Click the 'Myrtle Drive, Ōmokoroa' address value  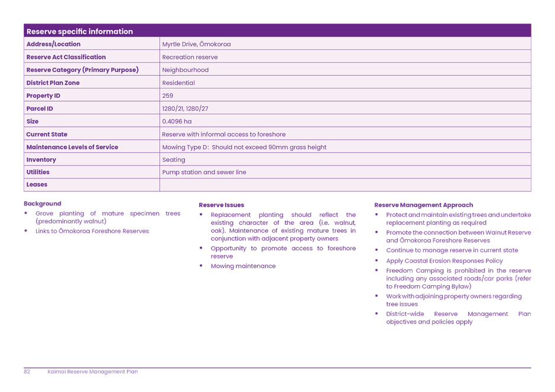196,44
